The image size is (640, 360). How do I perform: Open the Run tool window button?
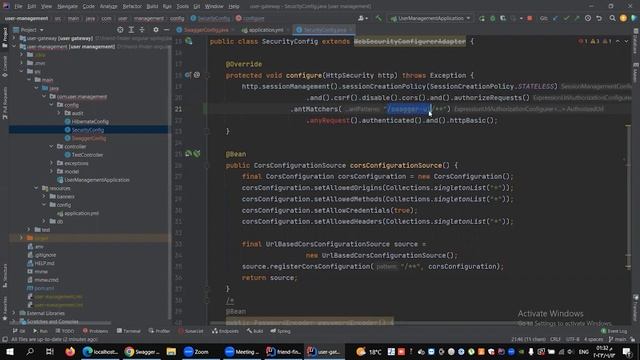click(40, 331)
